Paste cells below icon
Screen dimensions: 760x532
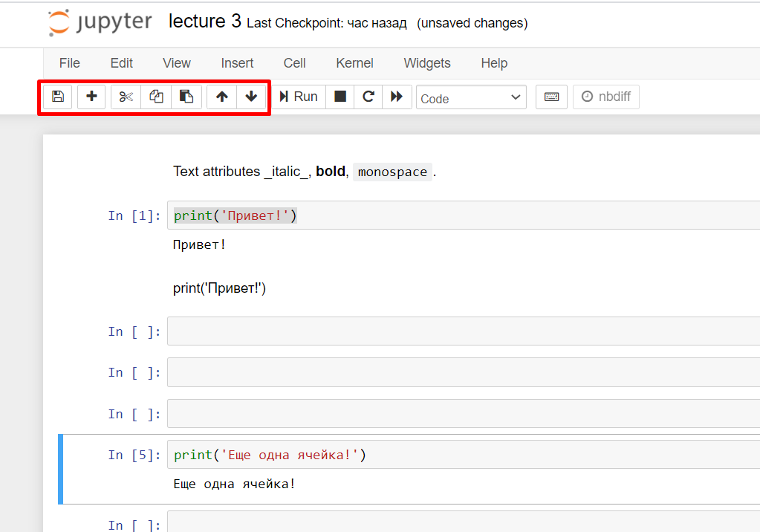click(x=186, y=97)
